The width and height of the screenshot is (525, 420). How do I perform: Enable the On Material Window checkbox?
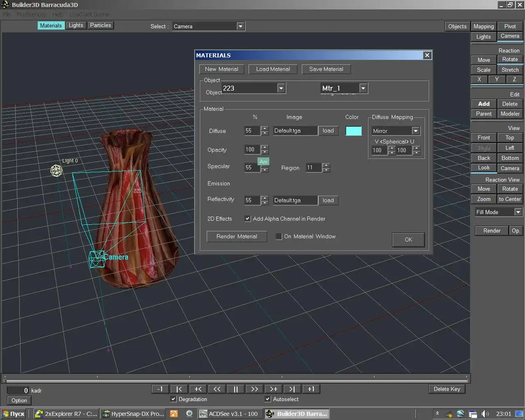coord(279,236)
